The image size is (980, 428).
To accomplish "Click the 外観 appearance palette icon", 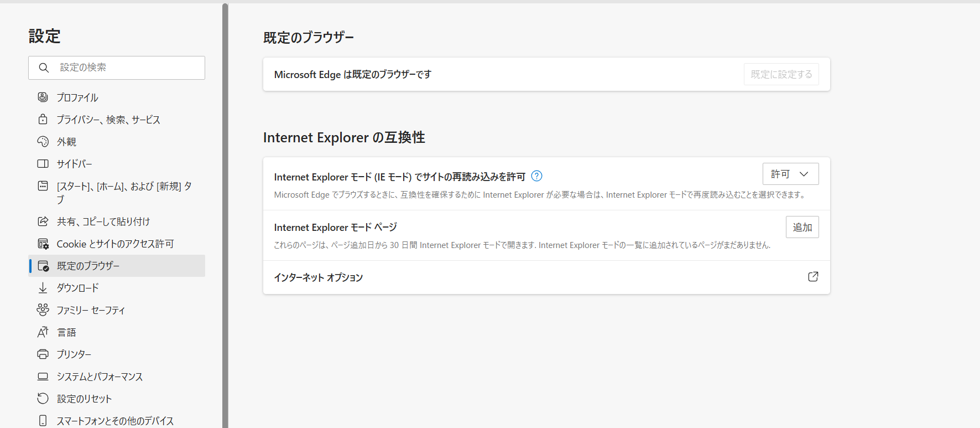I will pos(43,141).
